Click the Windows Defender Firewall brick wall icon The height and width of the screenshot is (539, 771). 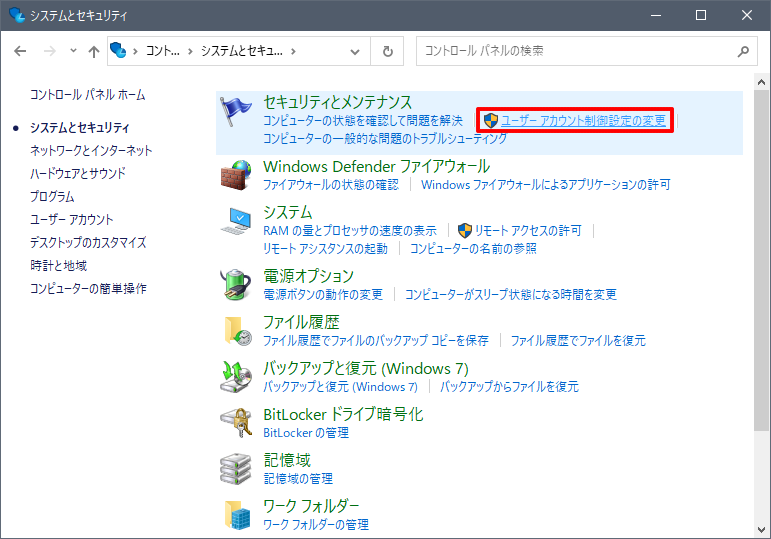point(236,175)
